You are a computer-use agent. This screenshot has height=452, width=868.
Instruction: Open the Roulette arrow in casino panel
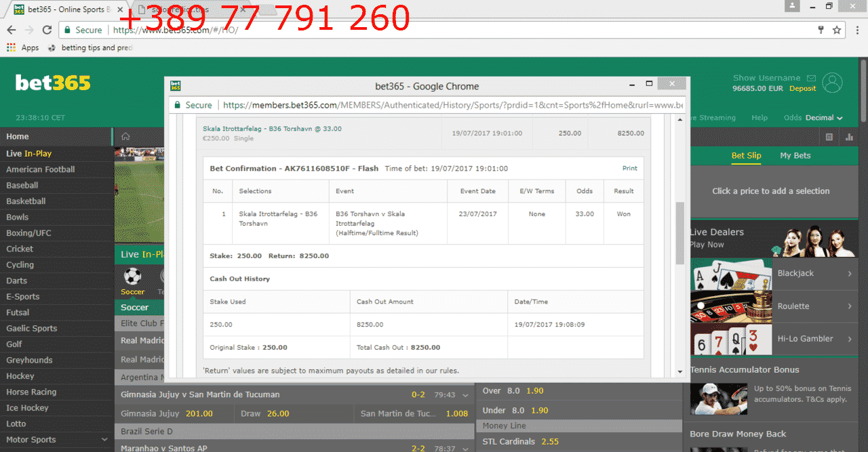pos(850,306)
